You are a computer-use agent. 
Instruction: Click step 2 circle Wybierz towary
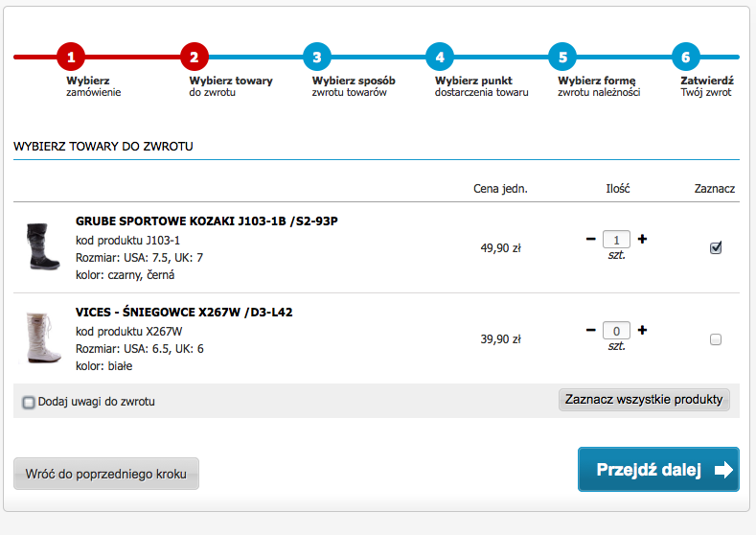(195, 57)
